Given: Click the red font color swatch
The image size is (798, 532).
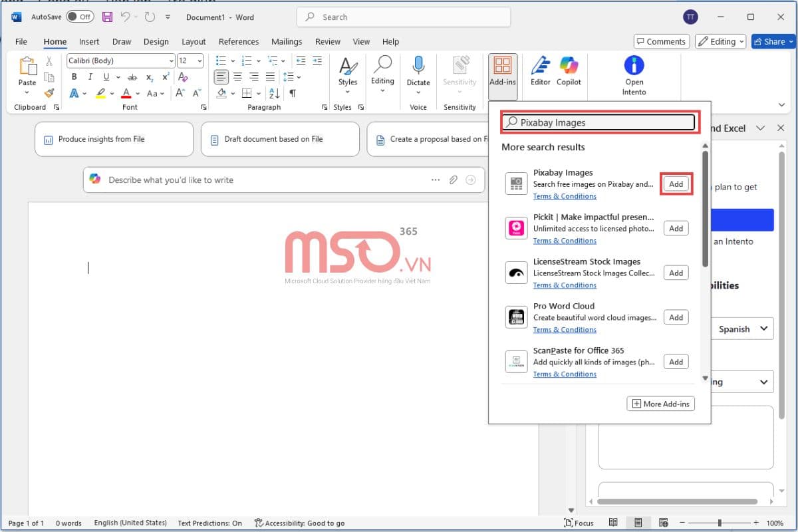Looking at the screenshot, I should [127, 93].
